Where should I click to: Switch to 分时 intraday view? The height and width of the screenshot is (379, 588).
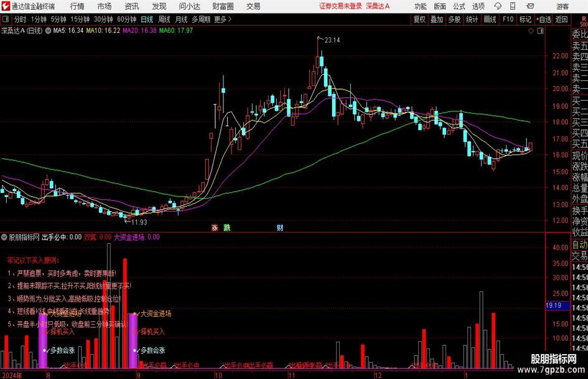coord(20,19)
